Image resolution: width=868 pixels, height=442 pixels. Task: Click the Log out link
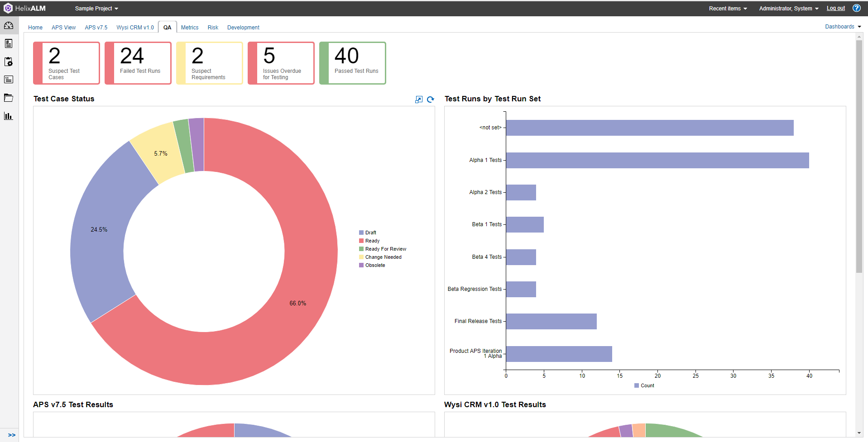click(835, 8)
